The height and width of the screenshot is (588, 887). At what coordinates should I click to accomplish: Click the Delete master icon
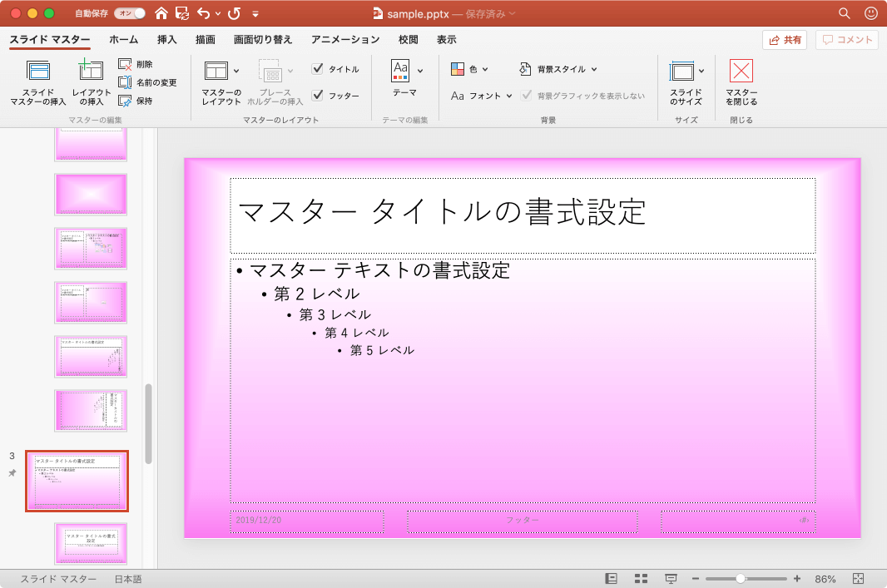point(125,64)
